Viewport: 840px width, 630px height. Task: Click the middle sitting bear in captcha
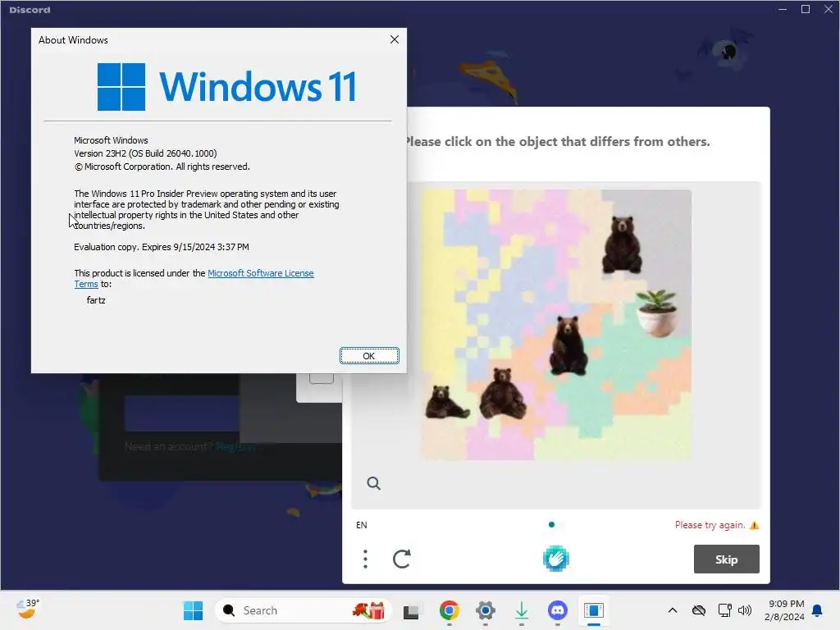coord(568,345)
